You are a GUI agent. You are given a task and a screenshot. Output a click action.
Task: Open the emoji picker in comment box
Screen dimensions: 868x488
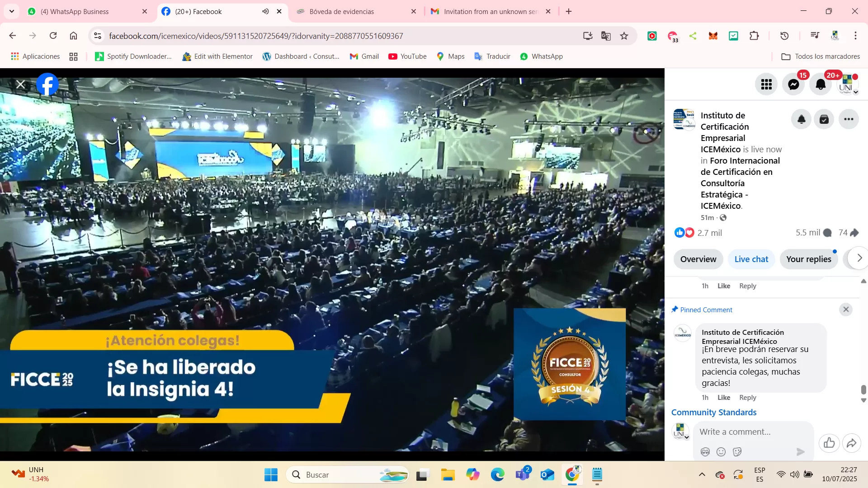(x=721, y=452)
